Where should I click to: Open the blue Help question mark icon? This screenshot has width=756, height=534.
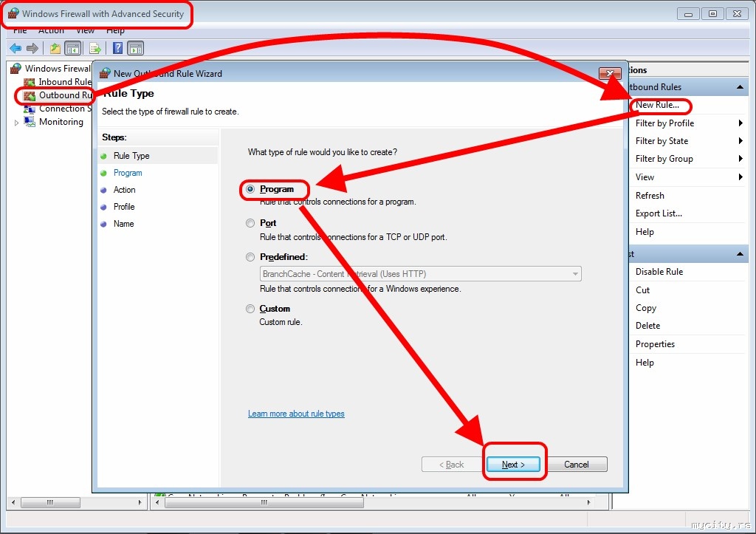(x=117, y=48)
